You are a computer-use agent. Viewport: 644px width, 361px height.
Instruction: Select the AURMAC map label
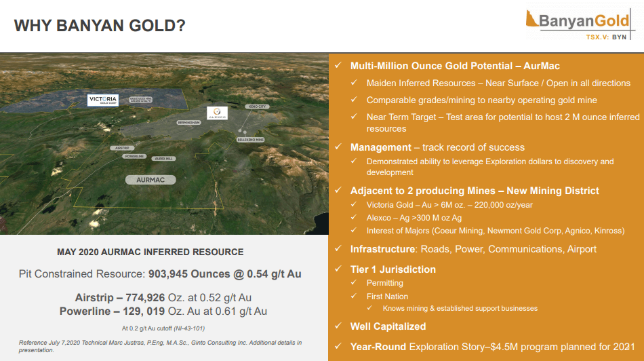point(150,180)
